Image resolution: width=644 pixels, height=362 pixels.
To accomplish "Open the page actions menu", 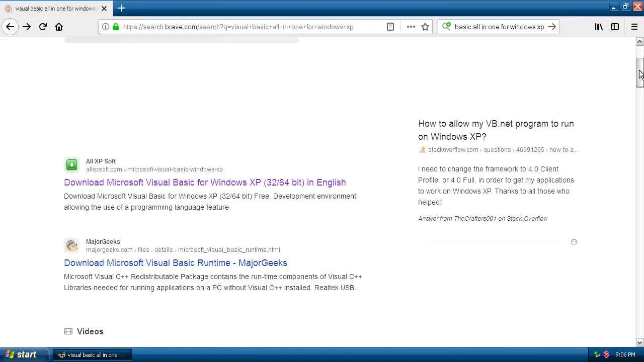I will tap(411, 27).
